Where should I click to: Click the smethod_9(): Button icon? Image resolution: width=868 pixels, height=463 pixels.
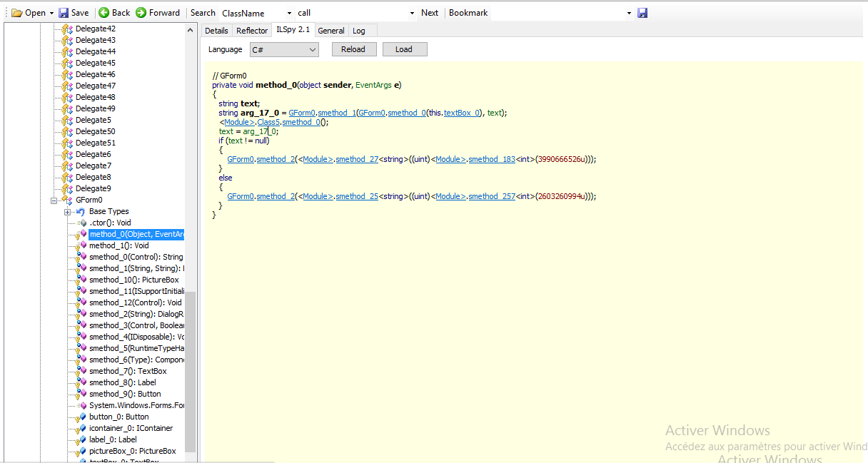(x=81, y=394)
